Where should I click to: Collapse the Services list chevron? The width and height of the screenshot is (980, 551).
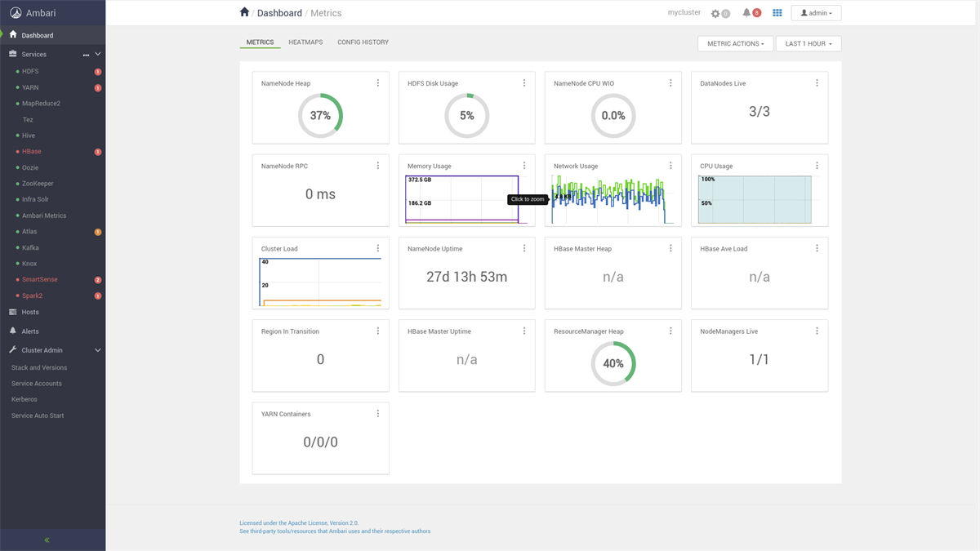pyautogui.click(x=97, y=54)
